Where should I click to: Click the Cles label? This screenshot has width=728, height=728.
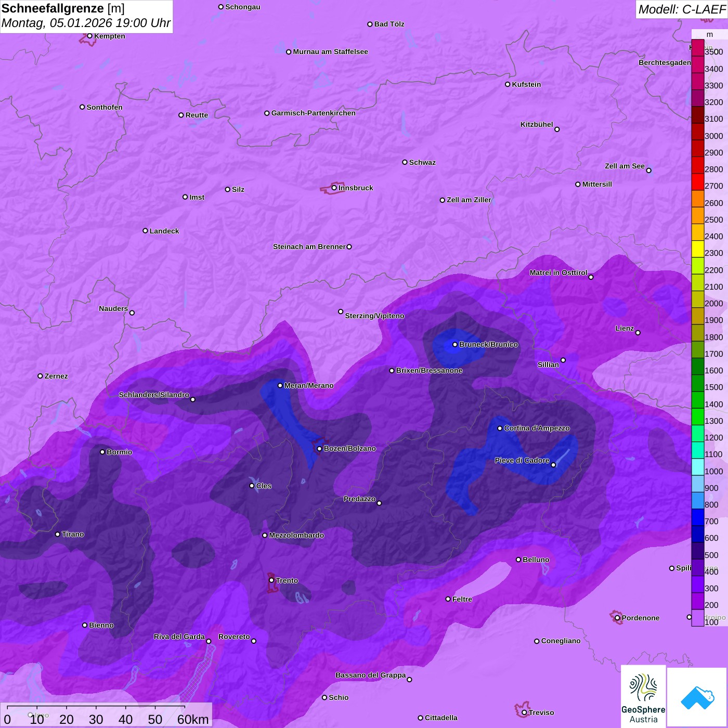tap(264, 486)
